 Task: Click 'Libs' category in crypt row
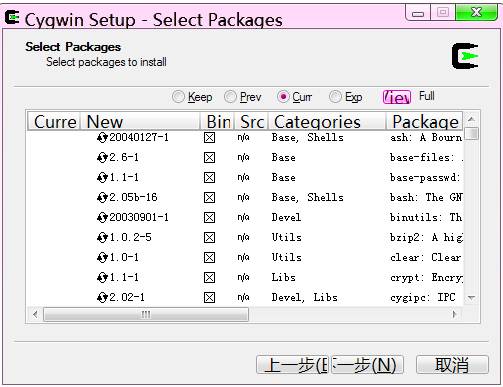283,277
